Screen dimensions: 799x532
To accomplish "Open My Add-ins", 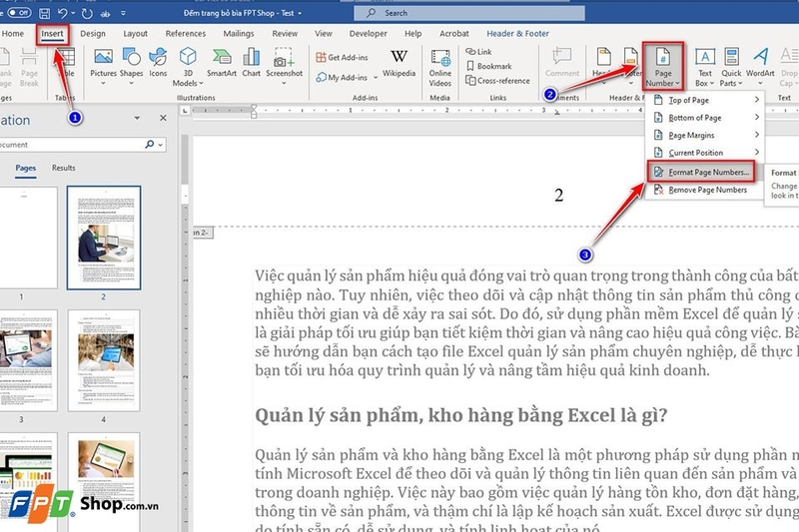I will [342, 78].
